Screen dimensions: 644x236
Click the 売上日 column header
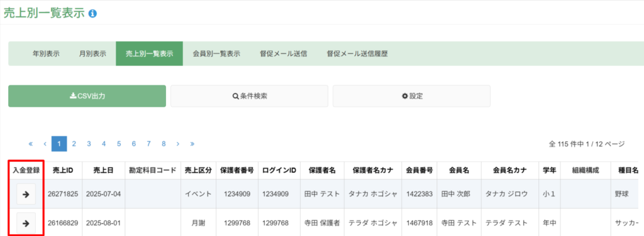(x=104, y=171)
